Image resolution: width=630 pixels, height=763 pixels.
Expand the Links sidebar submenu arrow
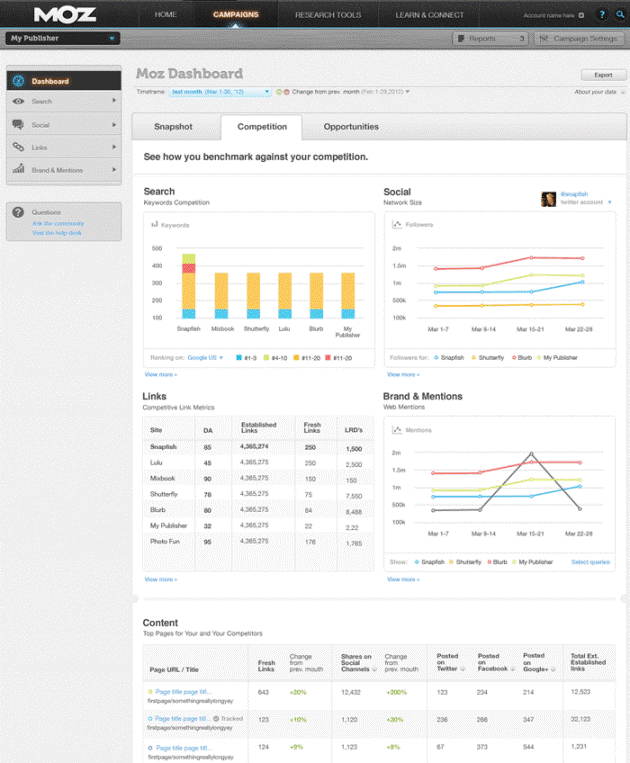(x=114, y=146)
